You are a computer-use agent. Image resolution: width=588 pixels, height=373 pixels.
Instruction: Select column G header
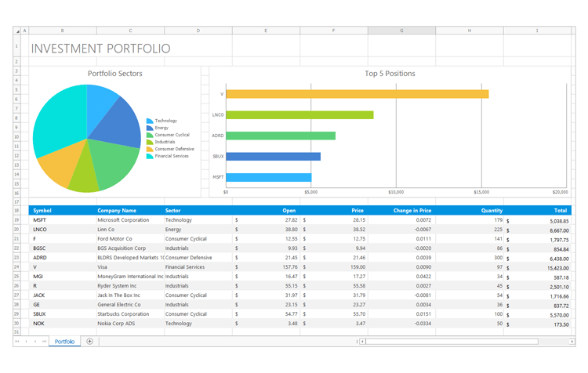(x=401, y=31)
